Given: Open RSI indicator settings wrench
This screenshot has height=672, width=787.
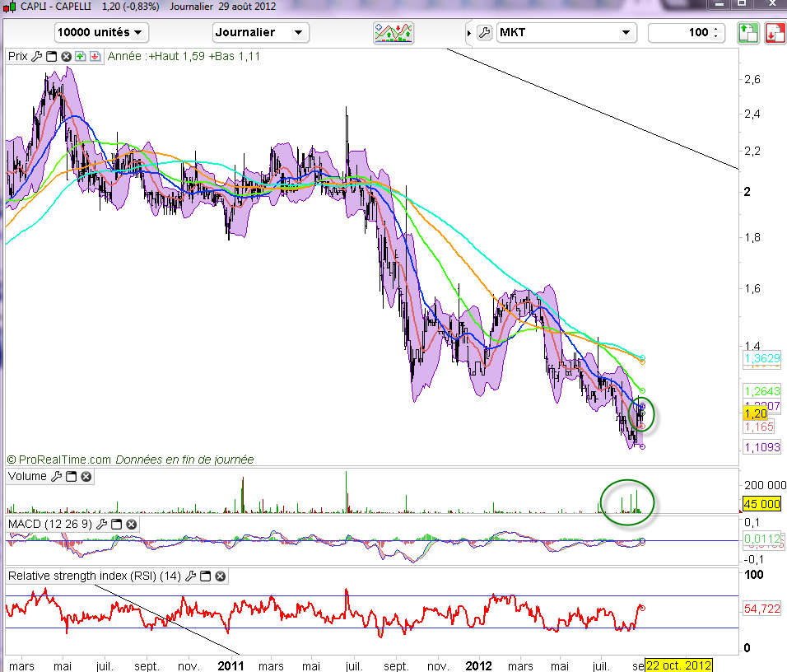Looking at the screenshot, I should tap(192, 576).
